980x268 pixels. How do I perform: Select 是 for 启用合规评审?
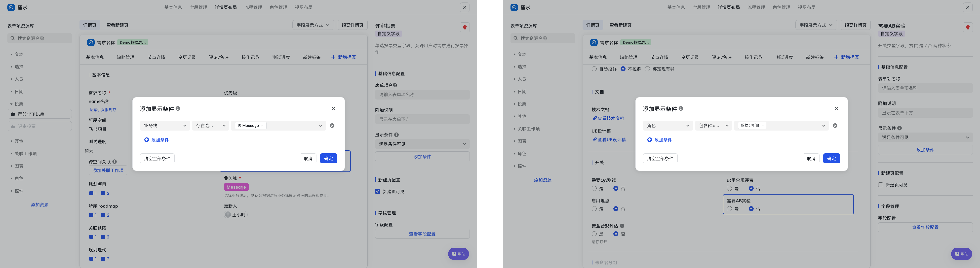(729, 189)
